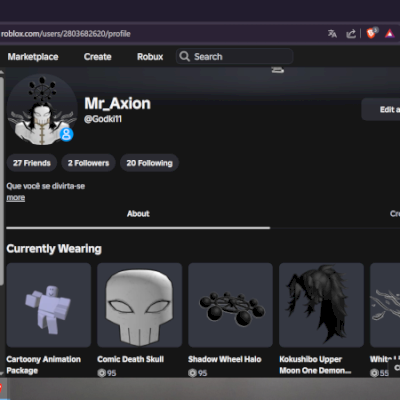Click the search magnifier icon

click(184, 56)
